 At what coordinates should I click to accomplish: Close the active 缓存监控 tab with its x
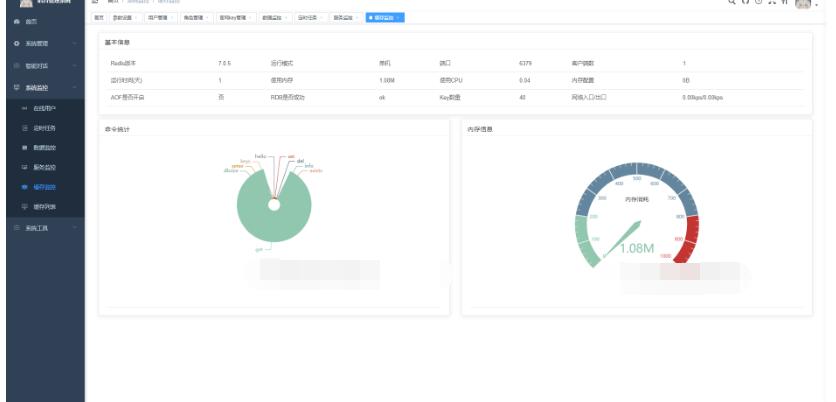399,18
